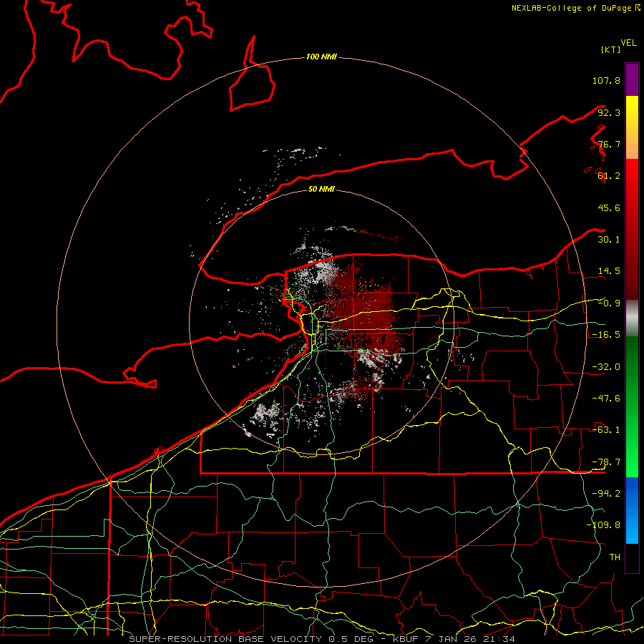This screenshot has width=644, height=644.
Task: Click the 107.8 velocity scale value
Action: 606,80
